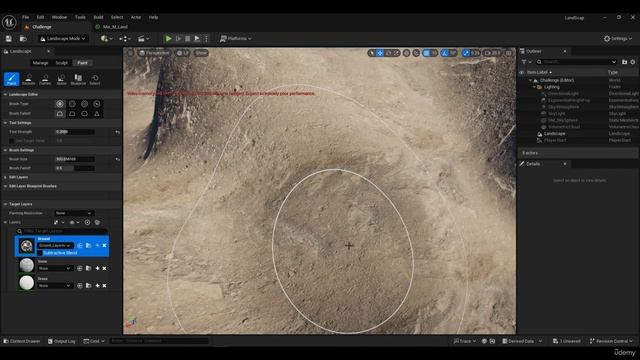Choose the pattern Brush Type option
The image size is (640, 360).
[84, 104]
